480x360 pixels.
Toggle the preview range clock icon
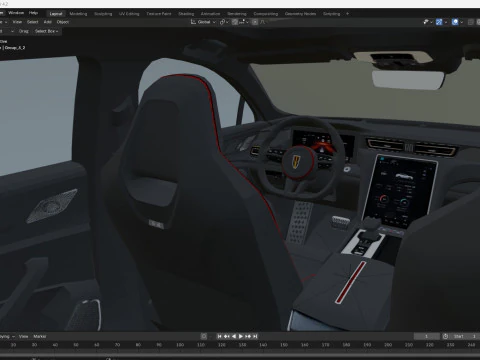pyautogui.click(x=445, y=336)
